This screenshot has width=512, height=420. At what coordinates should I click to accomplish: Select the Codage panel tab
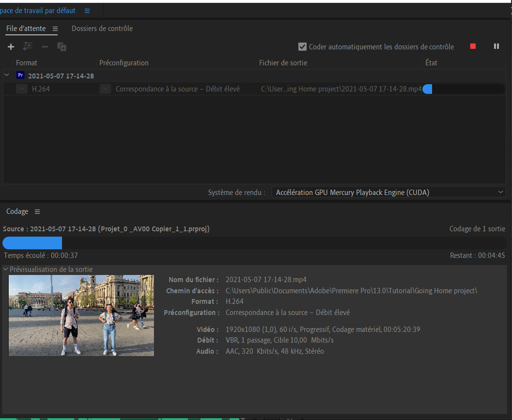(17, 211)
